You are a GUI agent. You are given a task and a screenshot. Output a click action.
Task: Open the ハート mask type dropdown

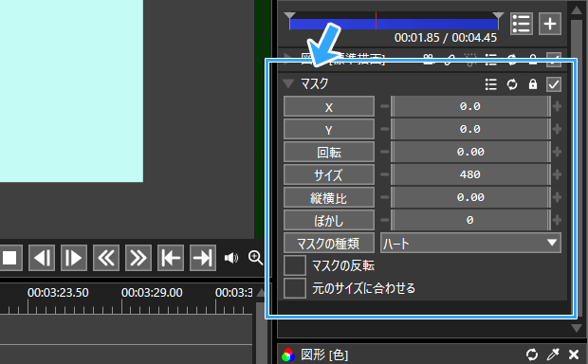pos(470,243)
